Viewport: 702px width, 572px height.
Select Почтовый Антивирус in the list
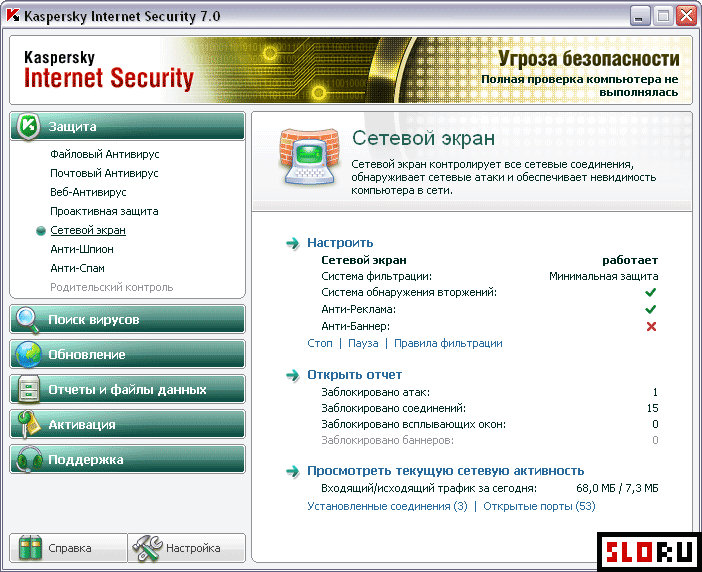104,173
